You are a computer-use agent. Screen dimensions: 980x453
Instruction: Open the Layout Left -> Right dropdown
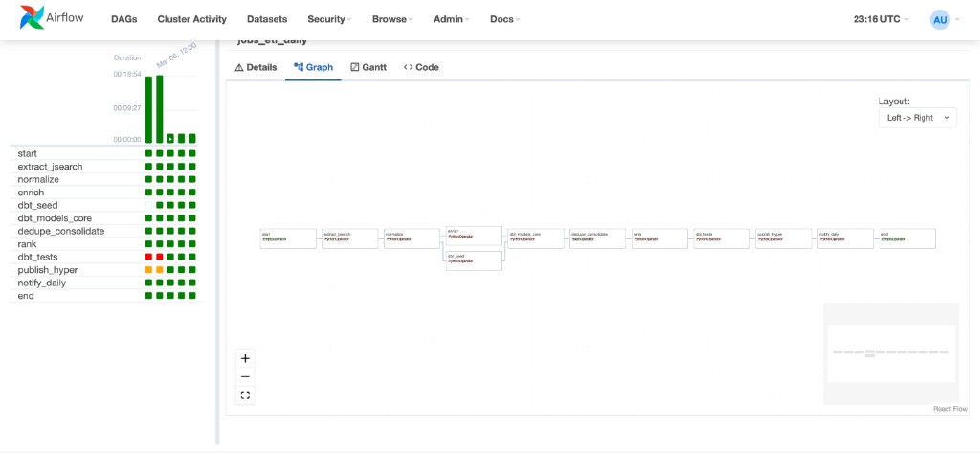tap(917, 118)
